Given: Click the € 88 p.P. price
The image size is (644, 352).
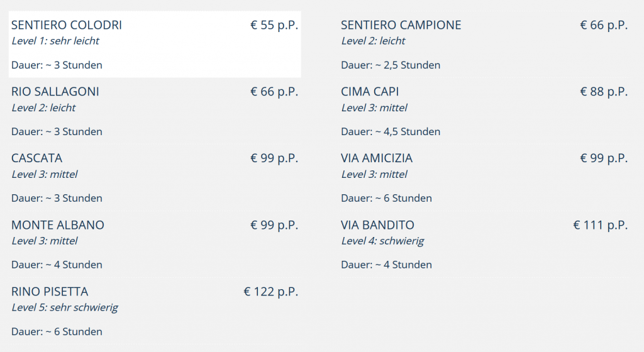Looking at the screenshot, I should tap(604, 92).
